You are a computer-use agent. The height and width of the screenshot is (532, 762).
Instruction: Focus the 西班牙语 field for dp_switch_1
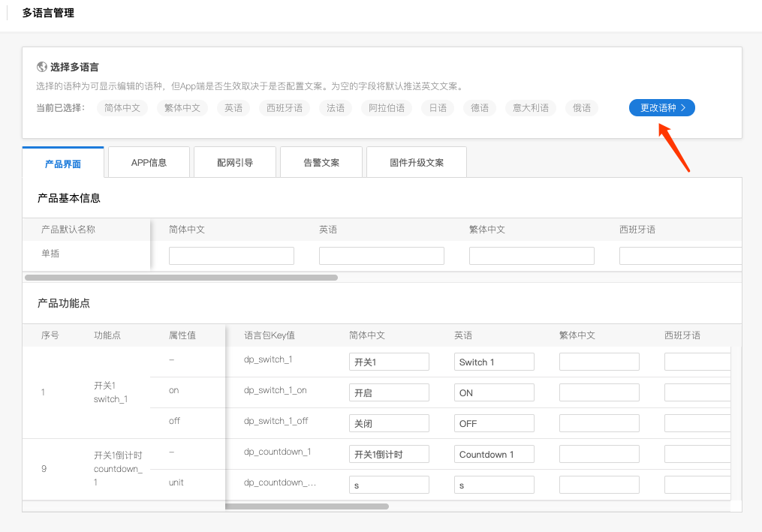(698, 362)
